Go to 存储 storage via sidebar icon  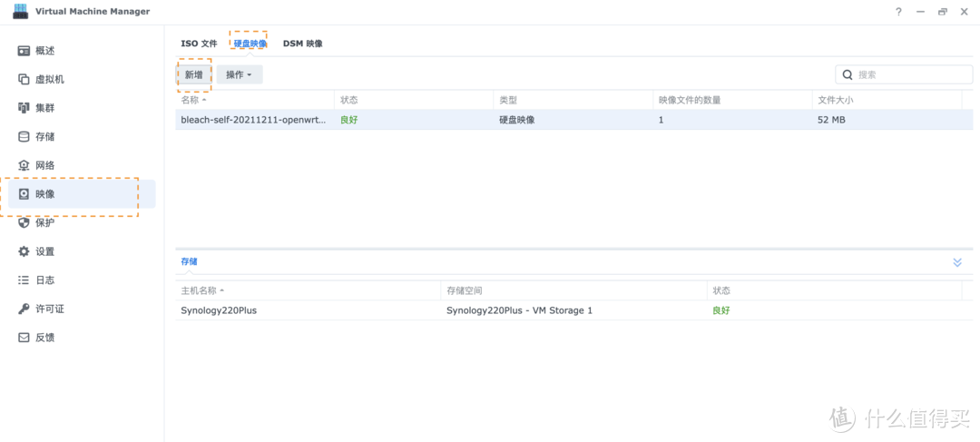24,137
